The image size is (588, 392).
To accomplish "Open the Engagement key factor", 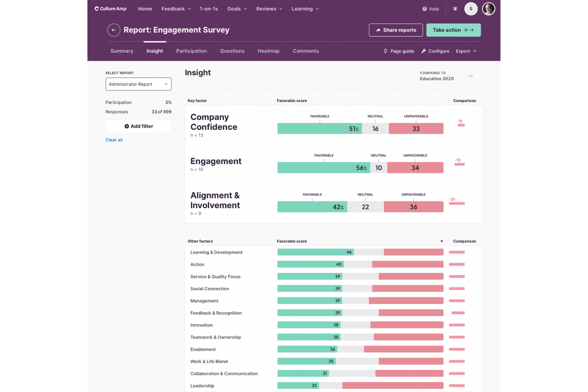I will point(216,161).
